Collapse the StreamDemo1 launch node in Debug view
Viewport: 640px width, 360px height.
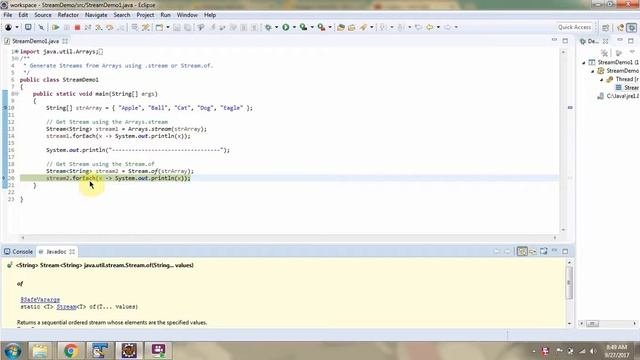click(x=584, y=62)
